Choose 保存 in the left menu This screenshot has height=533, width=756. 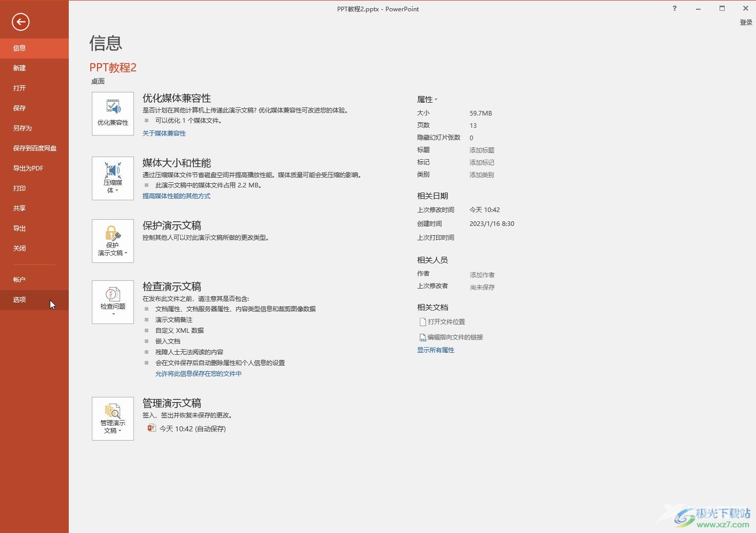[x=34, y=108]
